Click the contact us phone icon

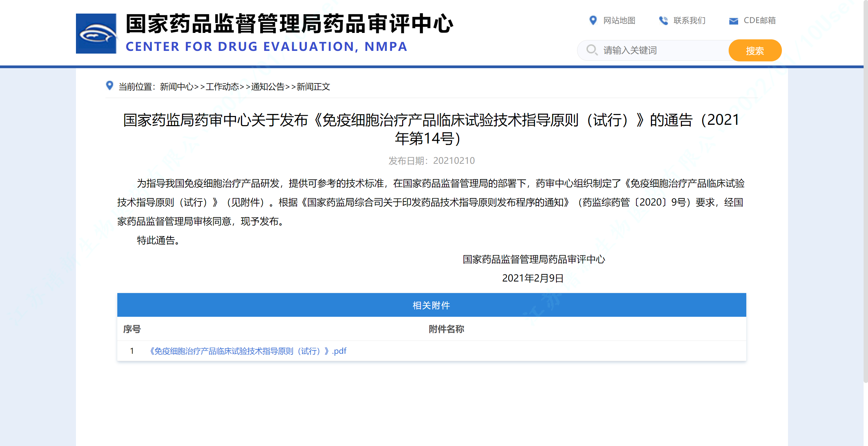[663, 20]
